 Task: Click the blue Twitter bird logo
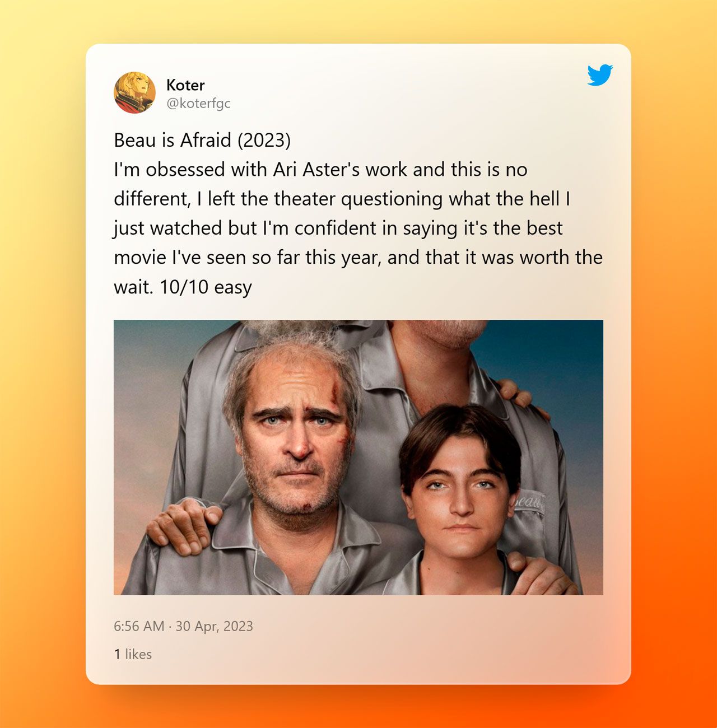pyautogui.click(x=600, y=75)
